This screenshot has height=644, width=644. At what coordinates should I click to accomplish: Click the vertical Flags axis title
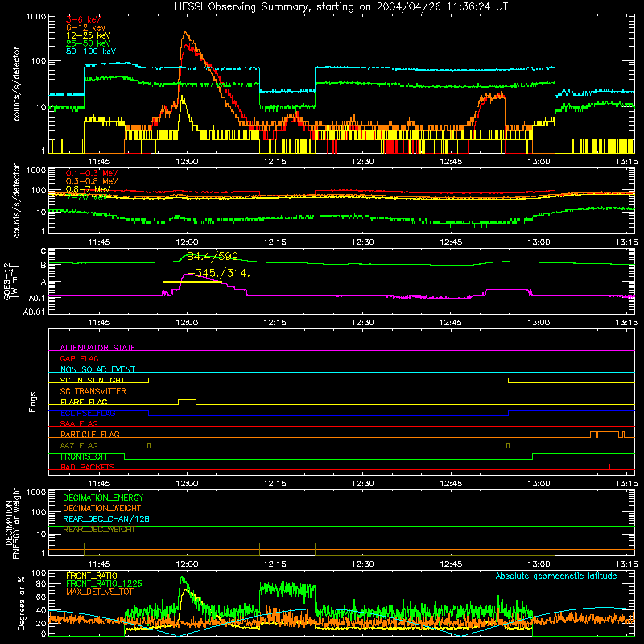click(33, 402)
